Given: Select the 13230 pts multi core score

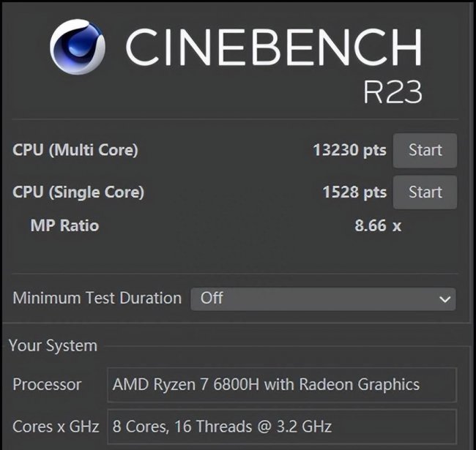Looking at the screenshot, I should [349, 150].
